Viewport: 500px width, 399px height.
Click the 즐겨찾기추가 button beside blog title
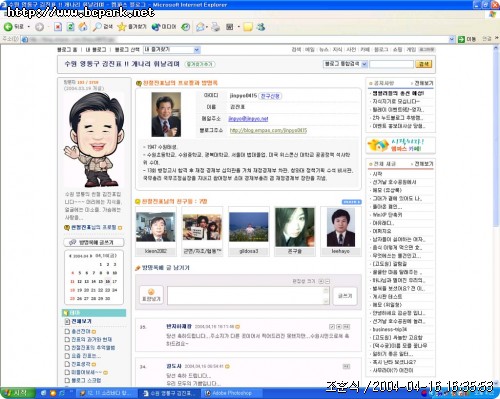pos(200,64)
